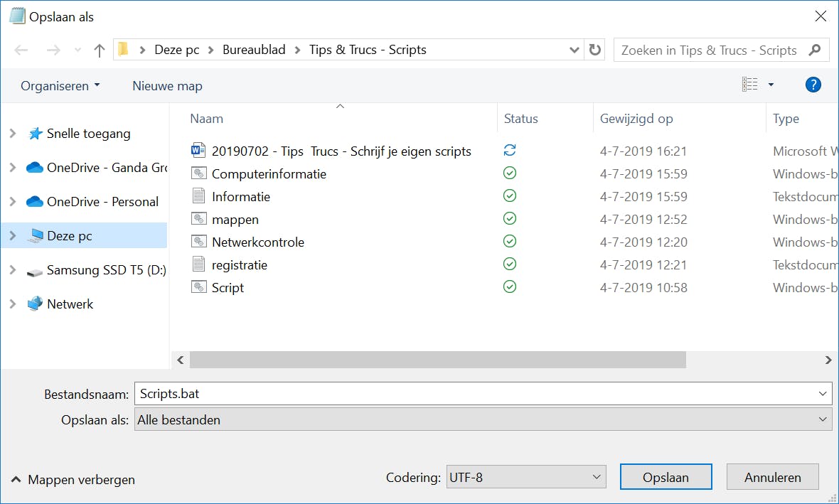Screen dimensions: 839x504
Task: Select the Word document file icon
Action: [x=198, y=151]
